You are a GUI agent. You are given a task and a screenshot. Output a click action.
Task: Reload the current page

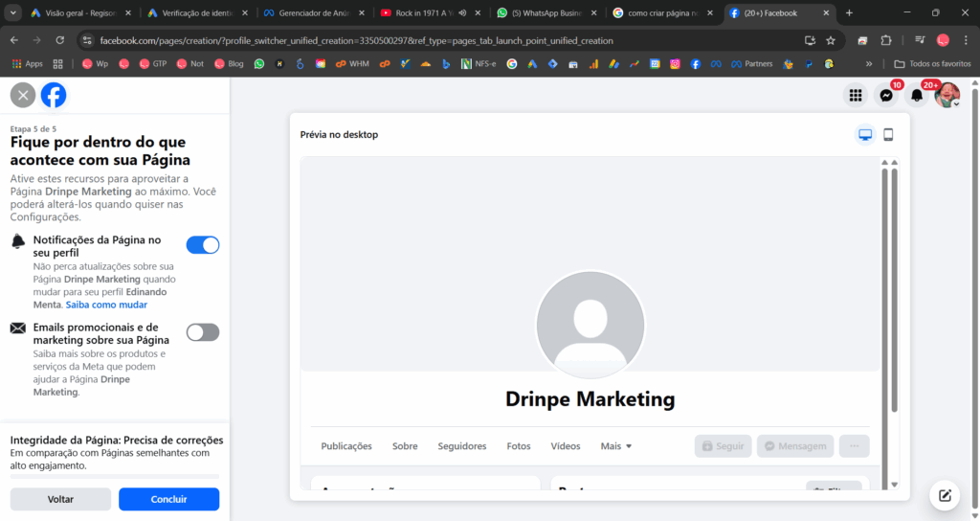click(60, 40)
